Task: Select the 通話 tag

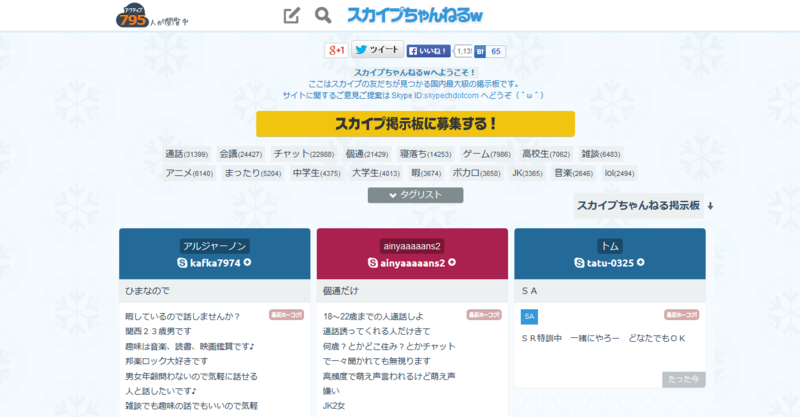Action: point(186,154)
